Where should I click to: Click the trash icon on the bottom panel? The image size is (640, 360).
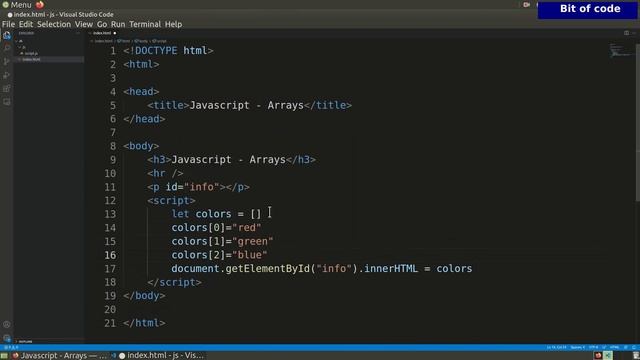(x=636, y=356)
